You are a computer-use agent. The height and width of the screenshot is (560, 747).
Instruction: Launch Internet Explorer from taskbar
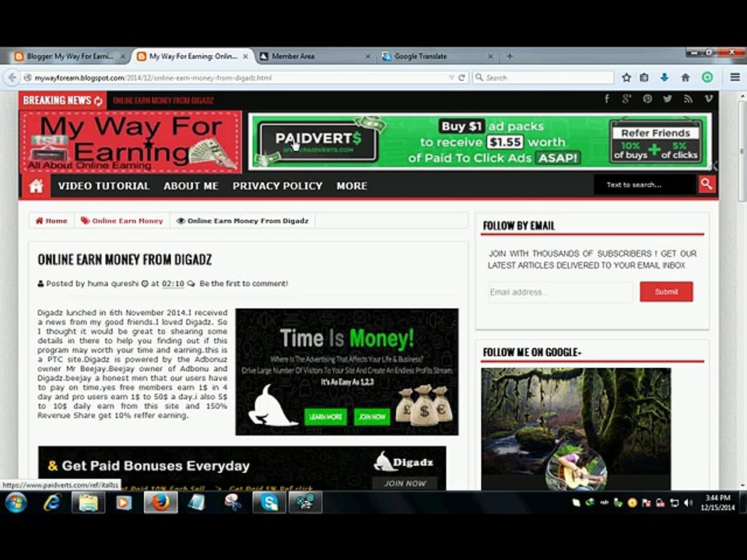coord(51,503)
